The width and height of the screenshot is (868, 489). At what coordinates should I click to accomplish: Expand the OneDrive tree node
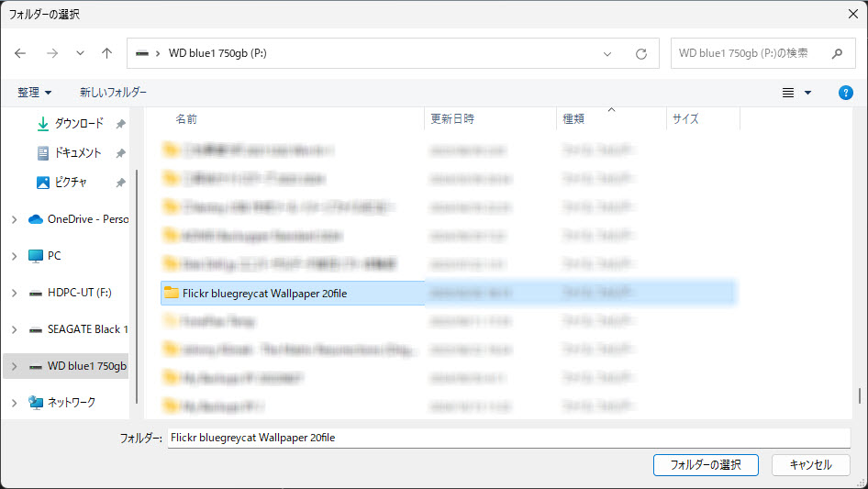14,219
